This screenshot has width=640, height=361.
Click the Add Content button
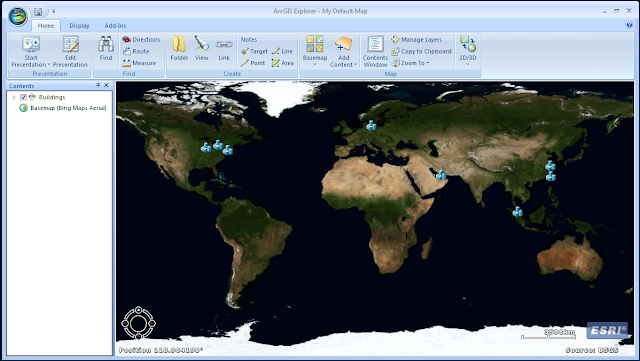343,51
